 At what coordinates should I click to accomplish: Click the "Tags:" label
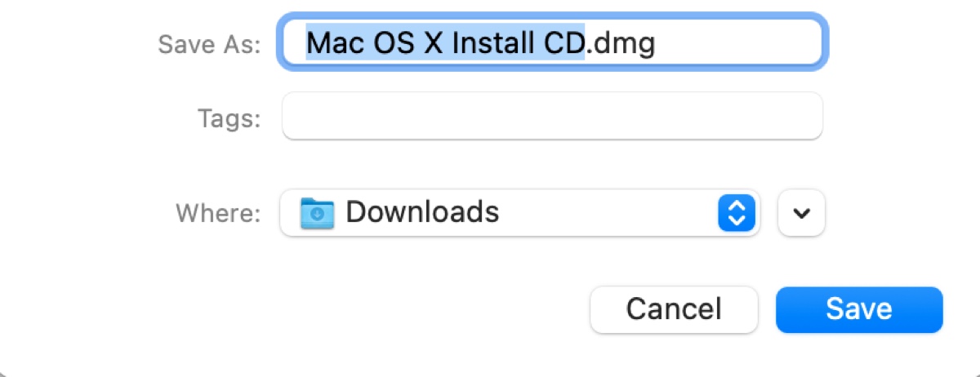coord(229,119)
